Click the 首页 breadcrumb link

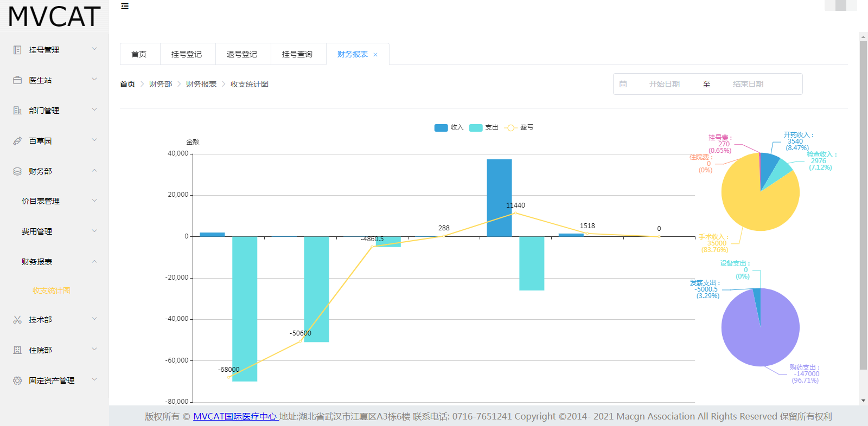point(127,84)
